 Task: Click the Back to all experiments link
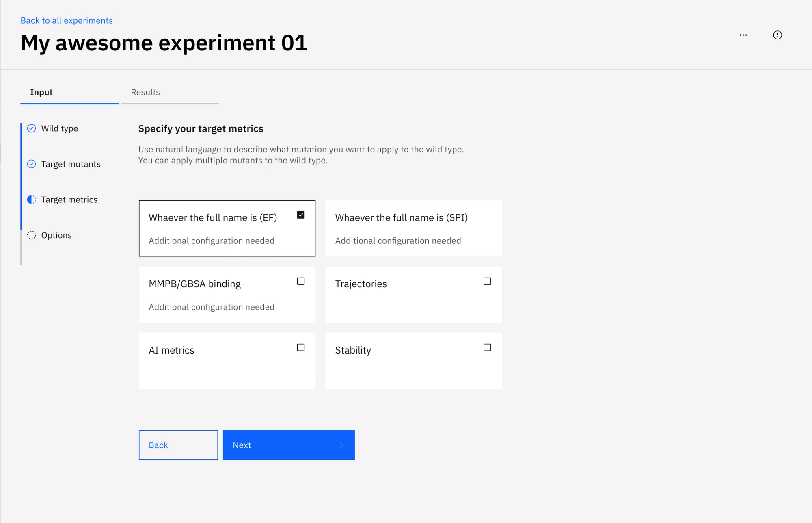(67, 20)
